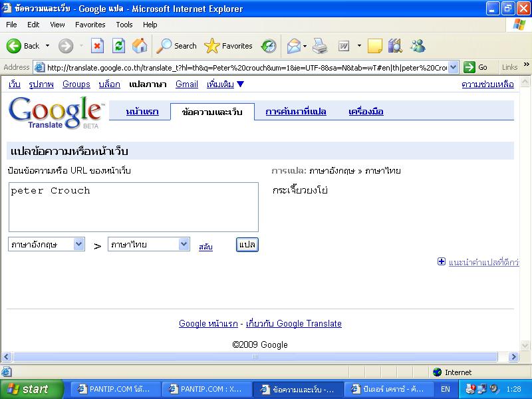532x399 pixels.
Task: Click the แปล translate button
Action: (247, 245)
